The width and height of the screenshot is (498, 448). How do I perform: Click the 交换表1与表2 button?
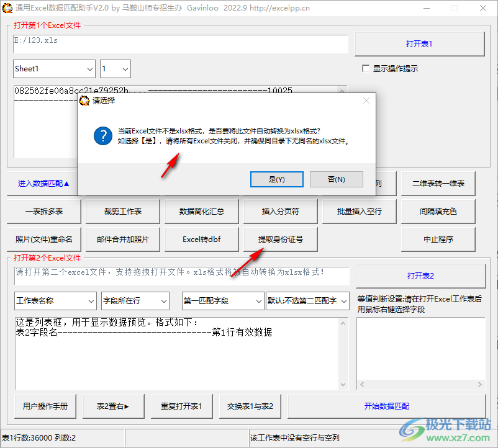[x=250, y=406]
